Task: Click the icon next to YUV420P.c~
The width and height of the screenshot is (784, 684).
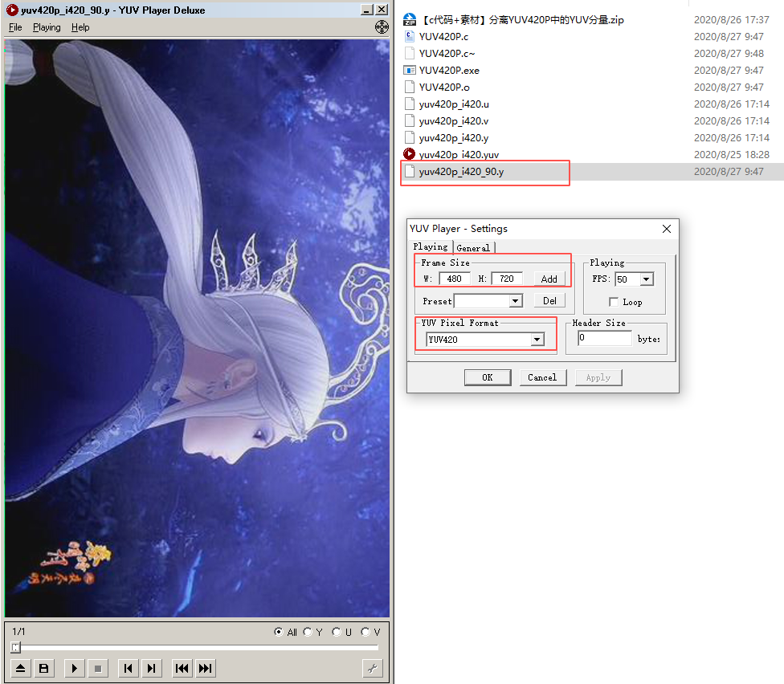Action: point(410,53)
